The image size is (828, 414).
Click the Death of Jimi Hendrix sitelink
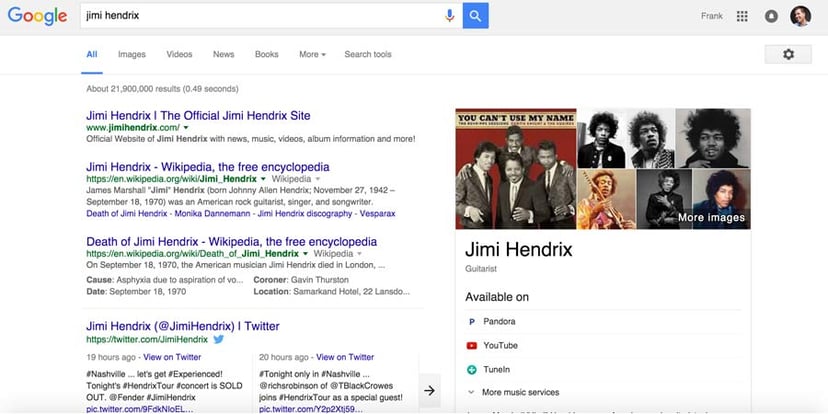point(127,214)
